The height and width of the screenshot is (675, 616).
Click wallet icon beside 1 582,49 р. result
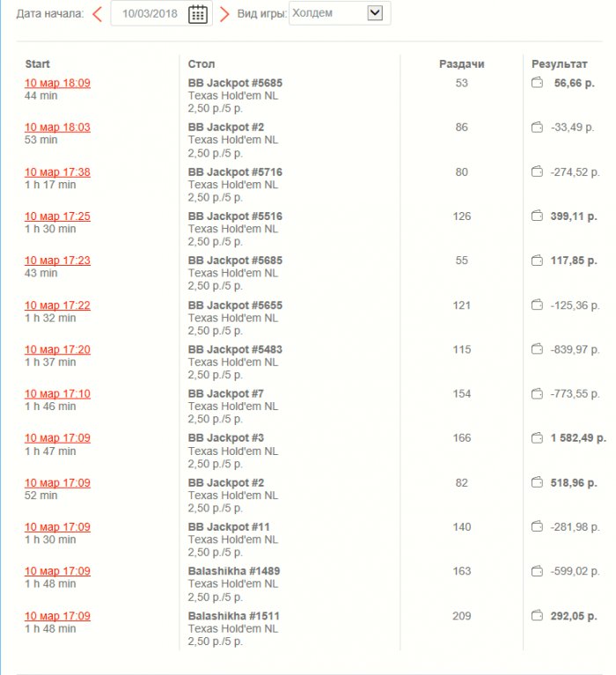pos(538,437)
